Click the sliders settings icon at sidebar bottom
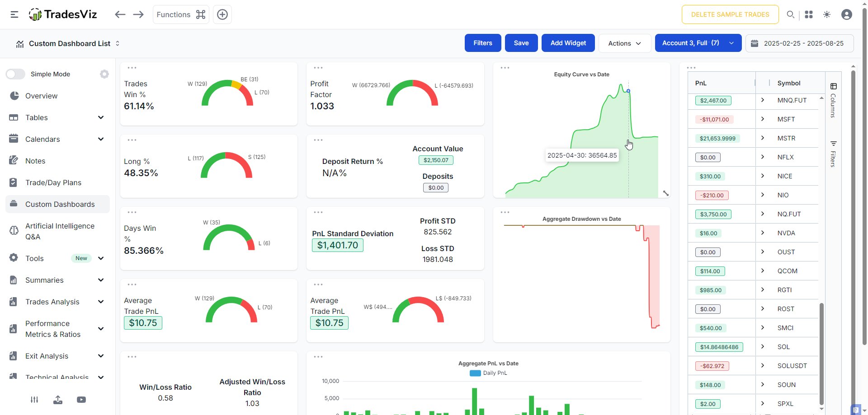 (x=34, y=400)
